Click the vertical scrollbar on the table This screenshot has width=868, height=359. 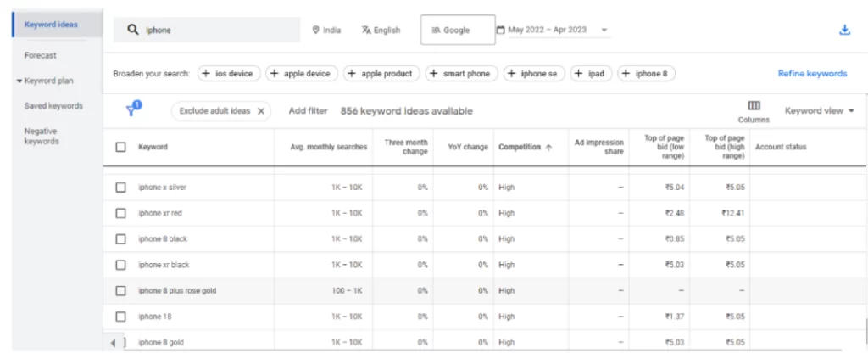(x=865, y=331)
